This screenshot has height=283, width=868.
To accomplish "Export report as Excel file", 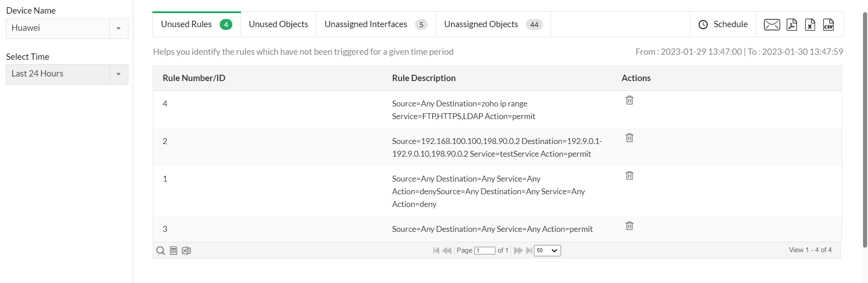I will pyautogui.click(x=810, y=24).
